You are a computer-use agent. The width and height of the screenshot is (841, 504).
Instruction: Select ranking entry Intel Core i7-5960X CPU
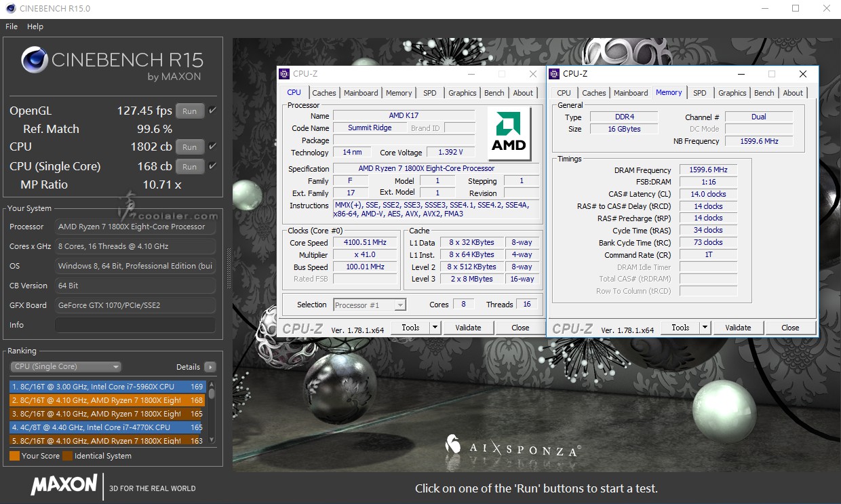coord(109,387)
